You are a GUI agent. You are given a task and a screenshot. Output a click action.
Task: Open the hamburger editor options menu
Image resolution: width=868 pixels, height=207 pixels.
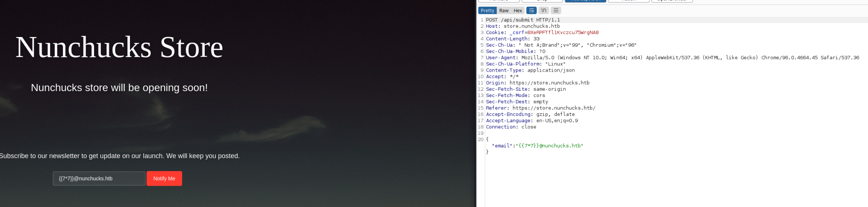(x=556, y=10)
